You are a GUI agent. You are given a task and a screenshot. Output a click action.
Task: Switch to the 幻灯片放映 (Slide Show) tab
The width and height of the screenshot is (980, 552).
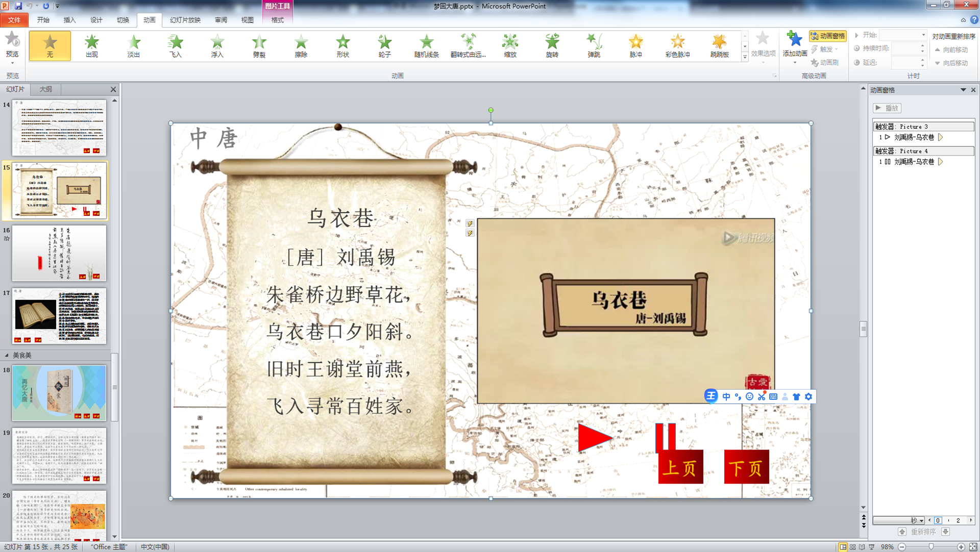pyautogui.click(x=185, y=20)
